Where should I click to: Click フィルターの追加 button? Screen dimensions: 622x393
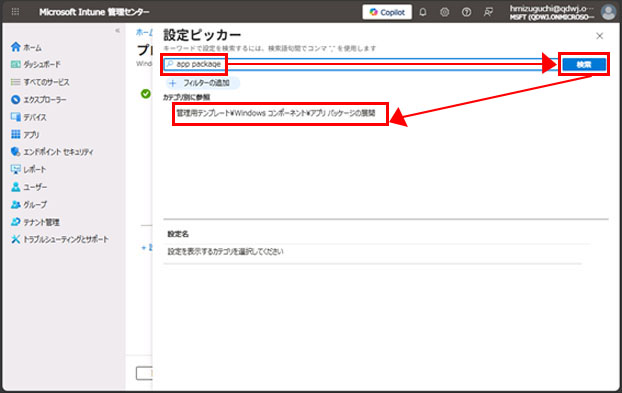click(x=202, y=83)
